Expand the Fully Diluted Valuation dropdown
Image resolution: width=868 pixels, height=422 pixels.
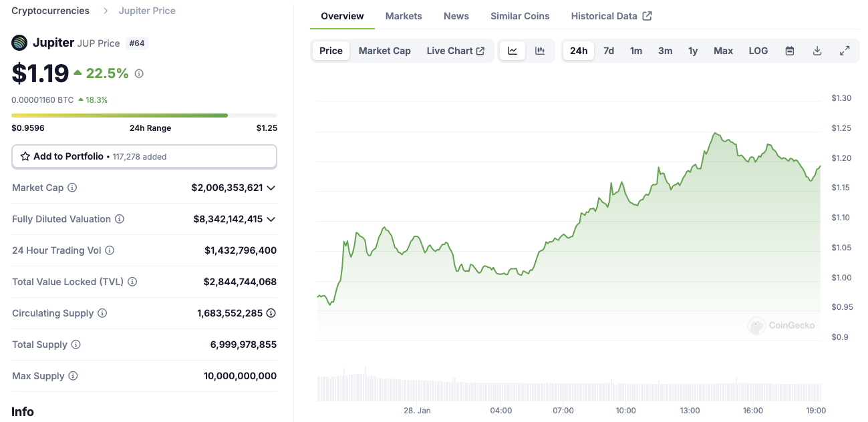tap(271, 219)
